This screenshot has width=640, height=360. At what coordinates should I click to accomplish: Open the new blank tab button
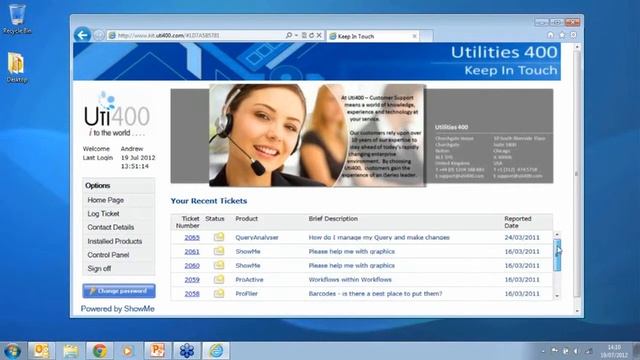(x=426, y=36)
